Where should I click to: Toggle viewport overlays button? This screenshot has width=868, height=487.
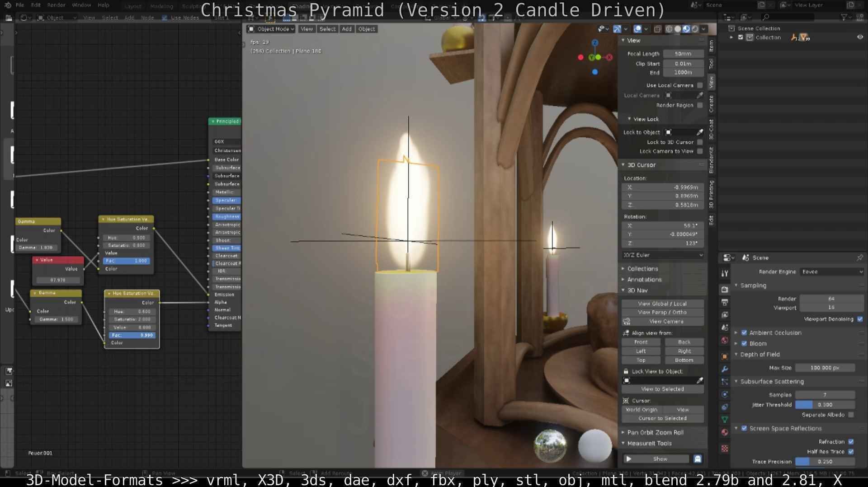click(x=637, y=29)
